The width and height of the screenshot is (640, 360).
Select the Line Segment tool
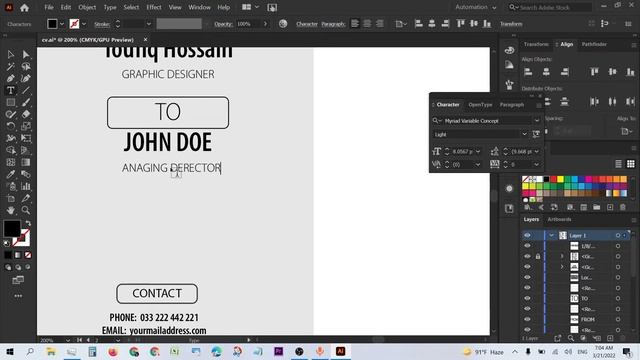click(26, 90)
